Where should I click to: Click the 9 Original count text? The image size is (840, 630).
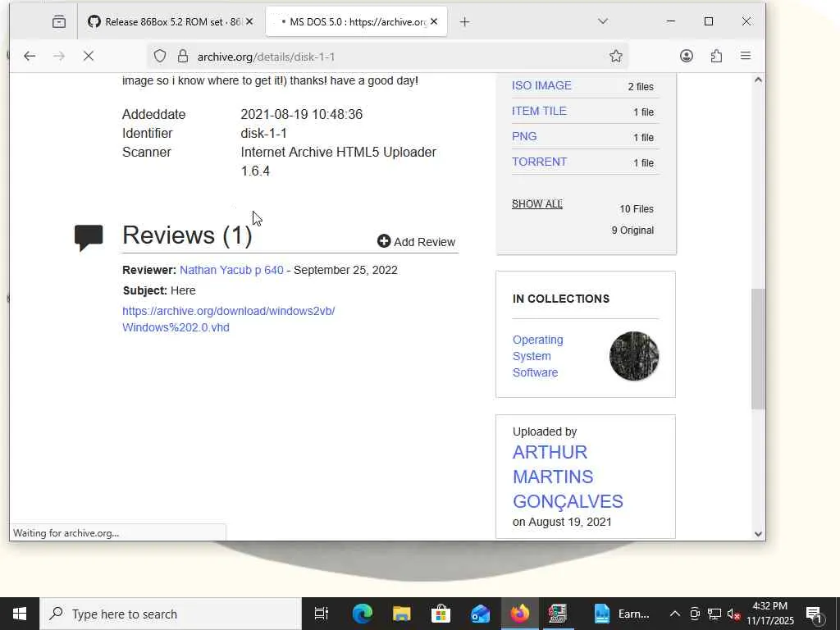pyautogui.click(x=632, y=231)
